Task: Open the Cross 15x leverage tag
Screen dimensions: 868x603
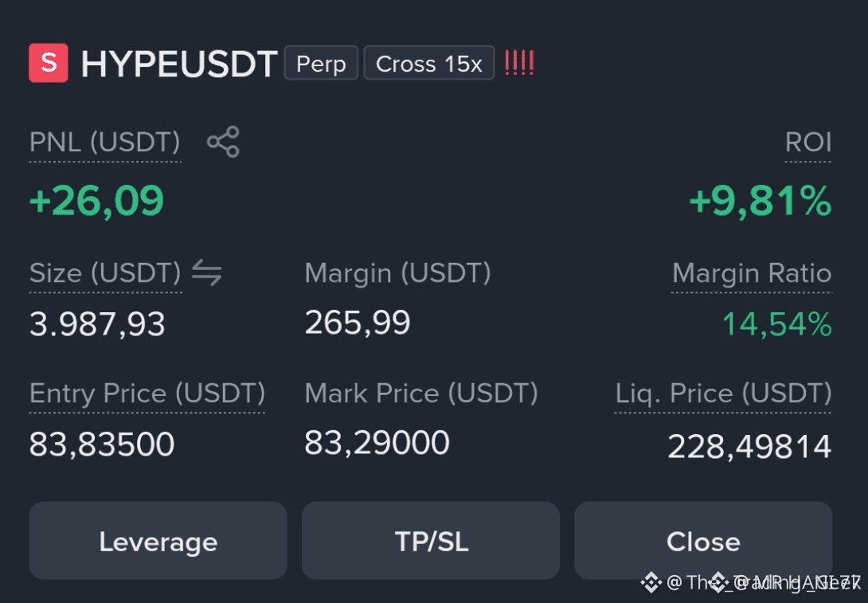Action: 429,63
